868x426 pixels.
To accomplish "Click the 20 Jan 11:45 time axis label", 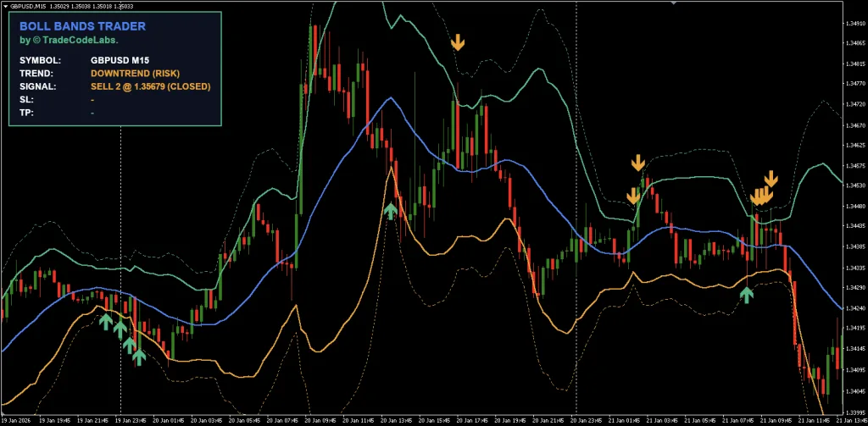I will click(359, 420).
